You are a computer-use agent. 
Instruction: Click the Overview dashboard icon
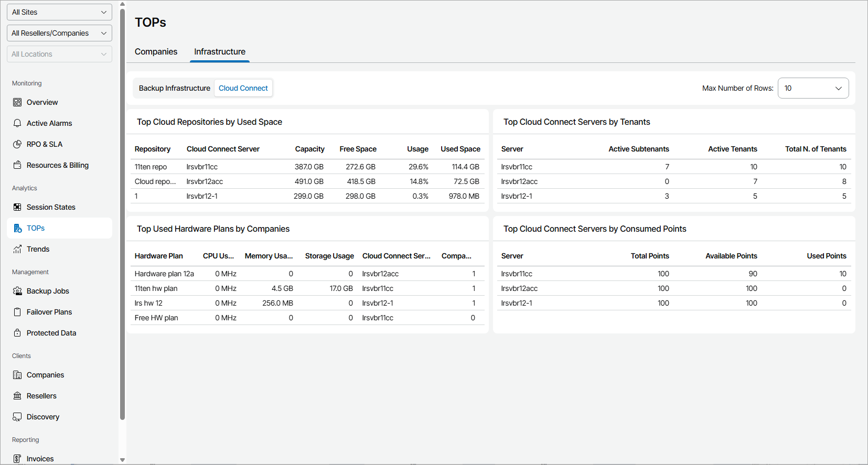tap(17, 102)
